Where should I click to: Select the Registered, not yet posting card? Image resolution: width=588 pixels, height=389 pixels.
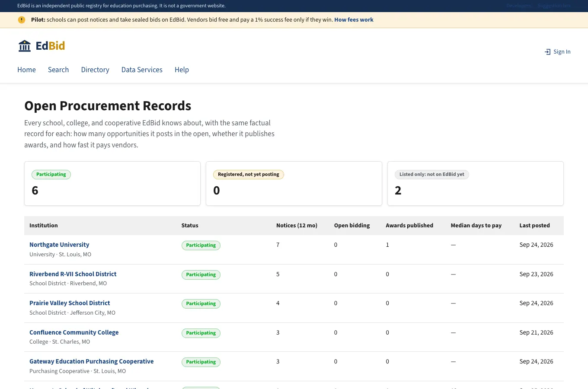[x=294, y=184]
